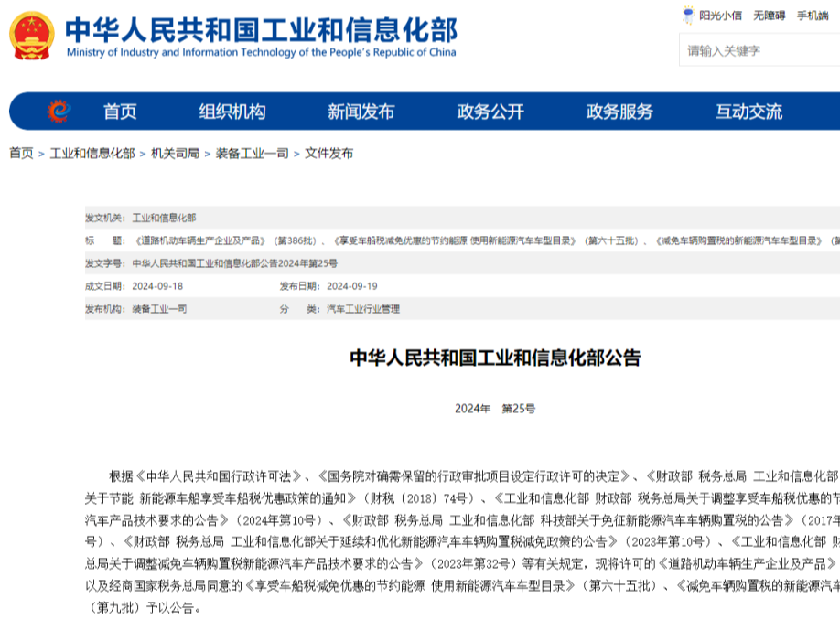The width and height of the screenshot is (840, 630).
Task: Open the 阳光小信 assistant icon
Action: pos(688,15)
